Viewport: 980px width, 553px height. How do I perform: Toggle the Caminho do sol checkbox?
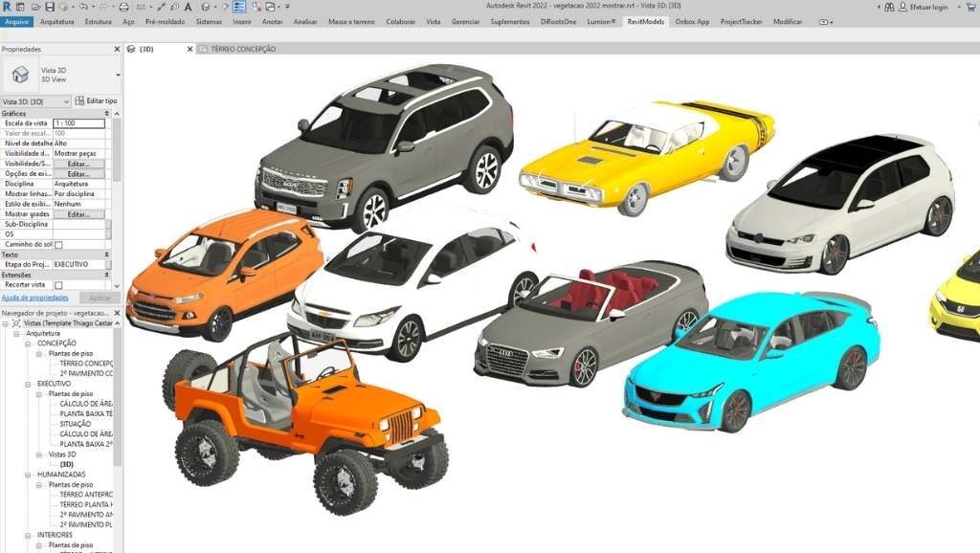[58, 245]
